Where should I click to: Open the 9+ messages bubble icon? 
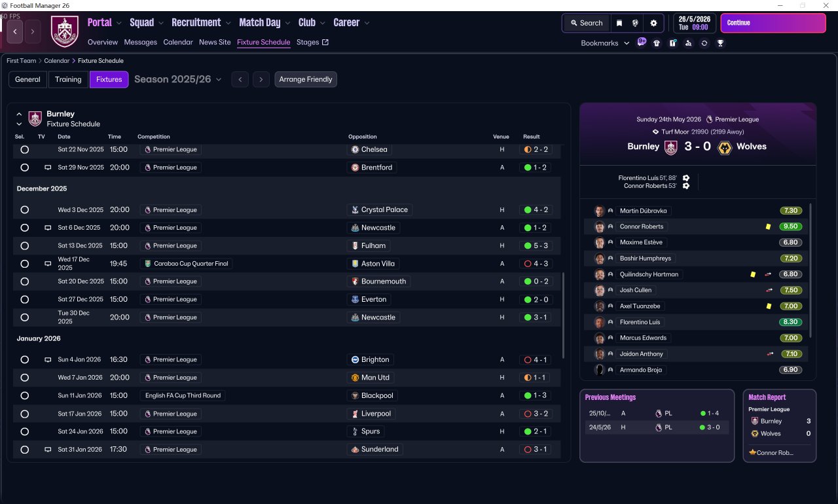click(642, 43)
